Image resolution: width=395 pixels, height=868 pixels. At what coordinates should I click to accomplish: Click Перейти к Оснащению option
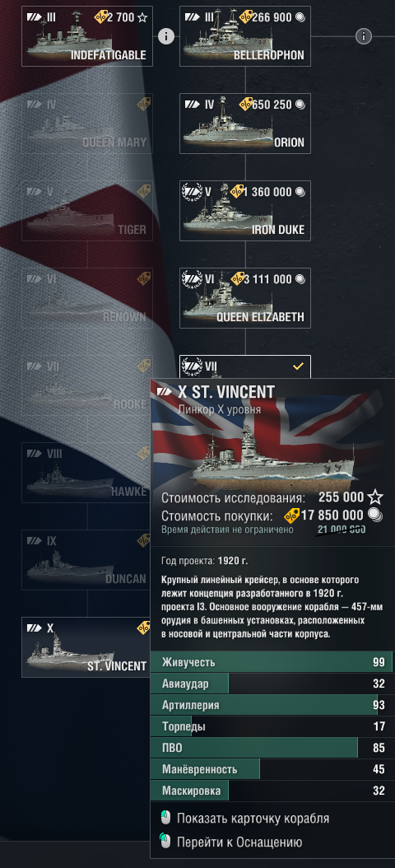point(239,842)
